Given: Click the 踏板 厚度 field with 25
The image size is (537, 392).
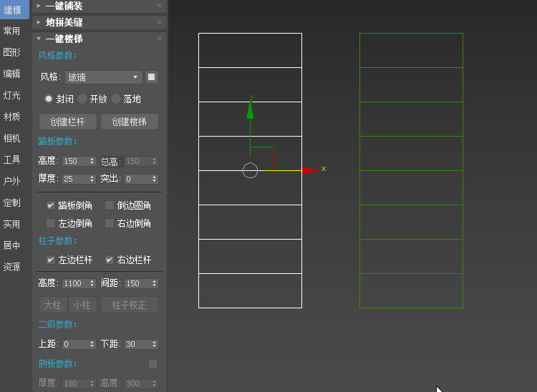Looking at the screenshot, I should click(x=75, y=179).
